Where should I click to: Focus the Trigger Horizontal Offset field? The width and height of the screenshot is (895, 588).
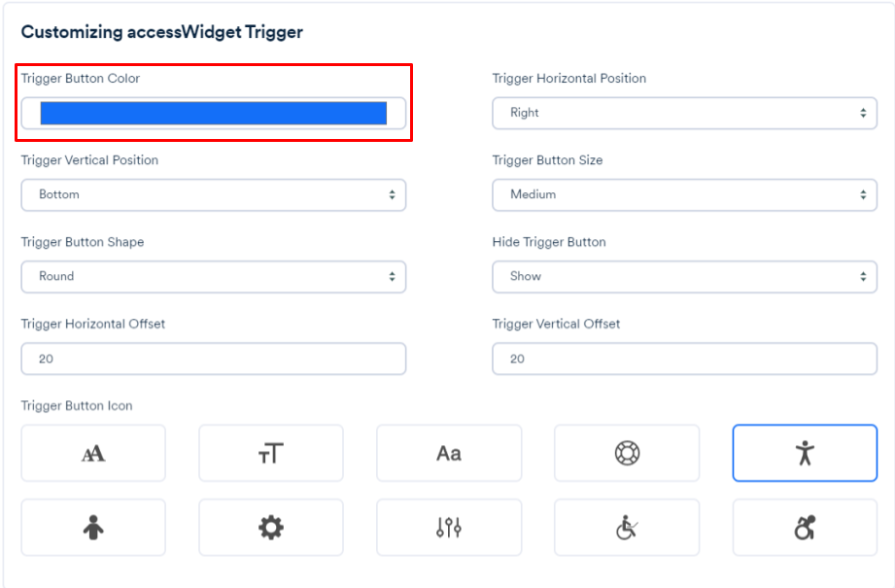(214, 359)
